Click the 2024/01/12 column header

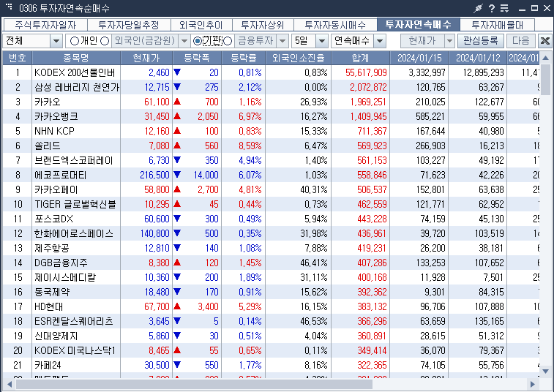[x=478, y=58]
